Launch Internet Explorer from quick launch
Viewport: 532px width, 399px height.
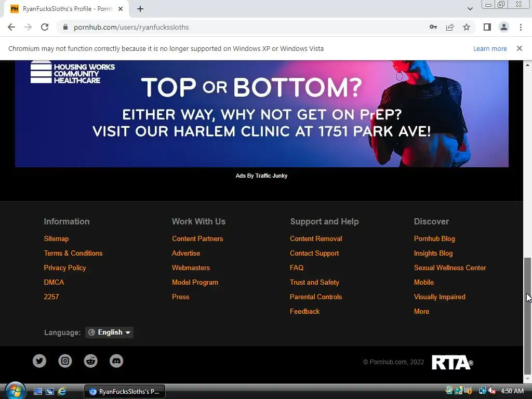(62, 392)
